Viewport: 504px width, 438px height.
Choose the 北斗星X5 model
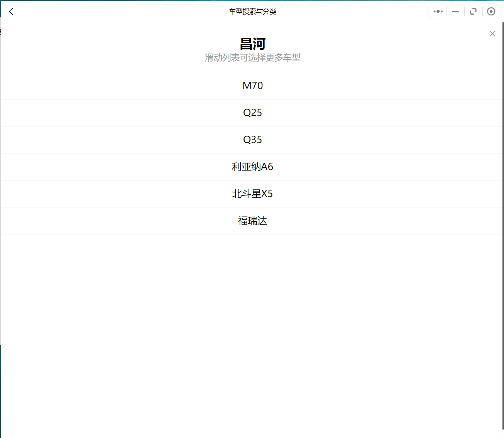click(x=252, y=194)
